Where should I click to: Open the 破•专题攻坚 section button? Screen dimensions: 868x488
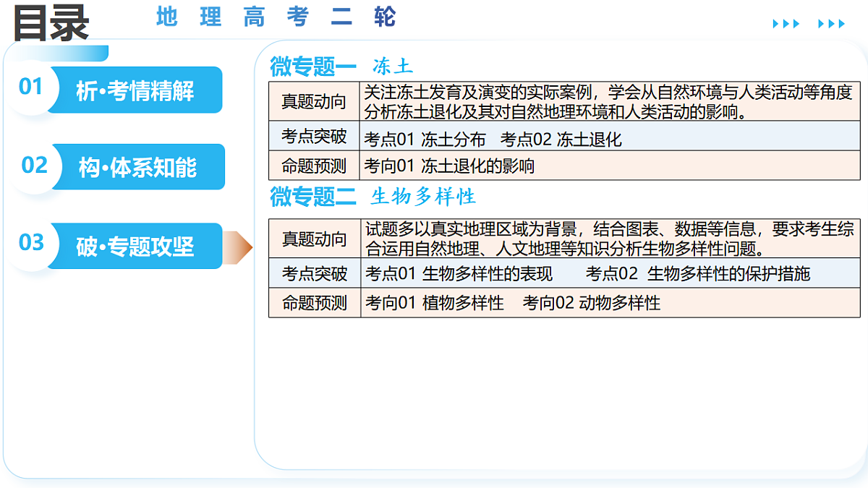point(135,247)
